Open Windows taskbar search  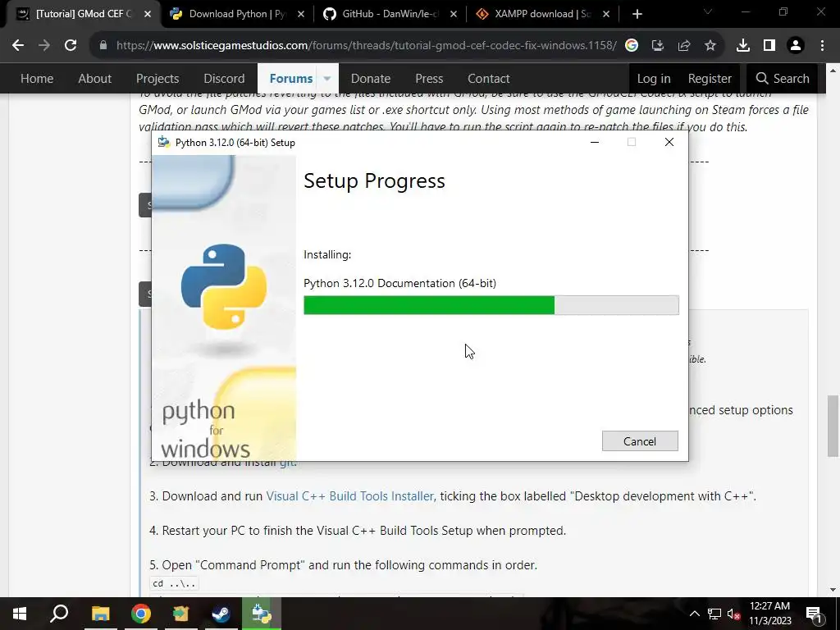59,614
